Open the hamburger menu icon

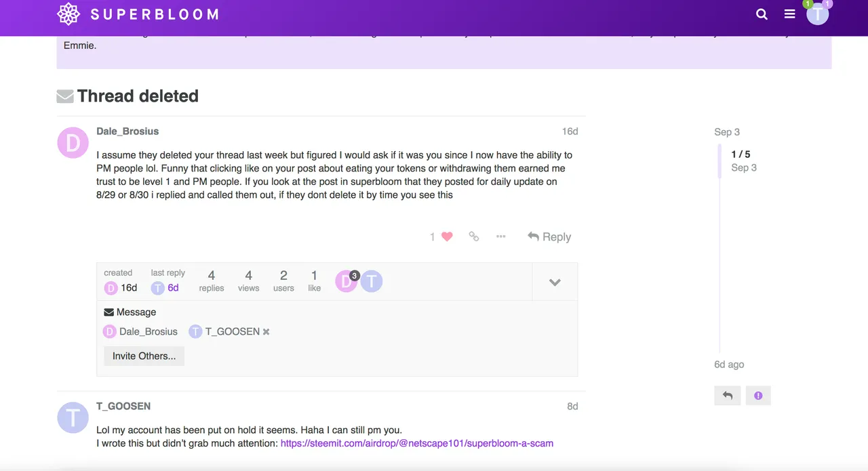(789, 14)
